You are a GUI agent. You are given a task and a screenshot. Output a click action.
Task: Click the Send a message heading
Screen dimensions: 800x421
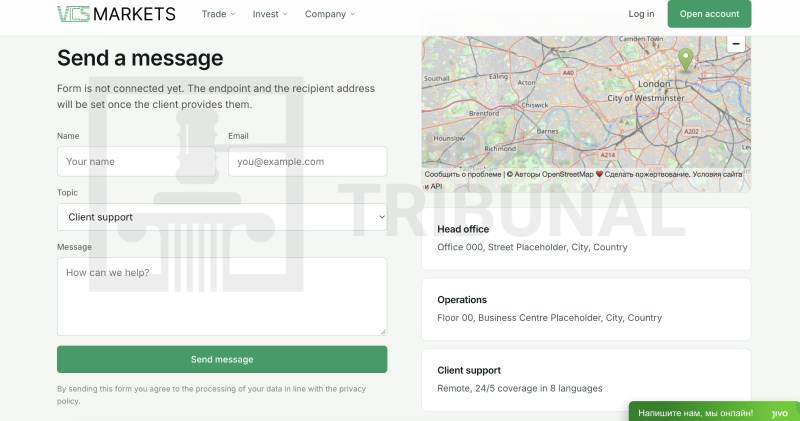click(x=140, y=58)
